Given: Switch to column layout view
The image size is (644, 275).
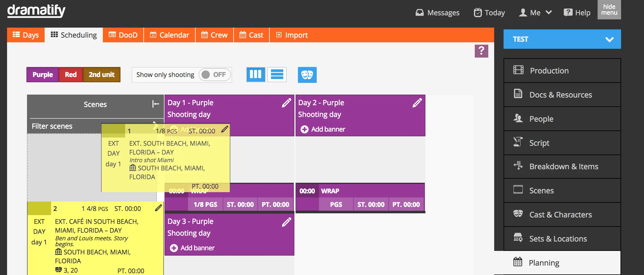Looking at the screenshot, I should pos(256,75).
